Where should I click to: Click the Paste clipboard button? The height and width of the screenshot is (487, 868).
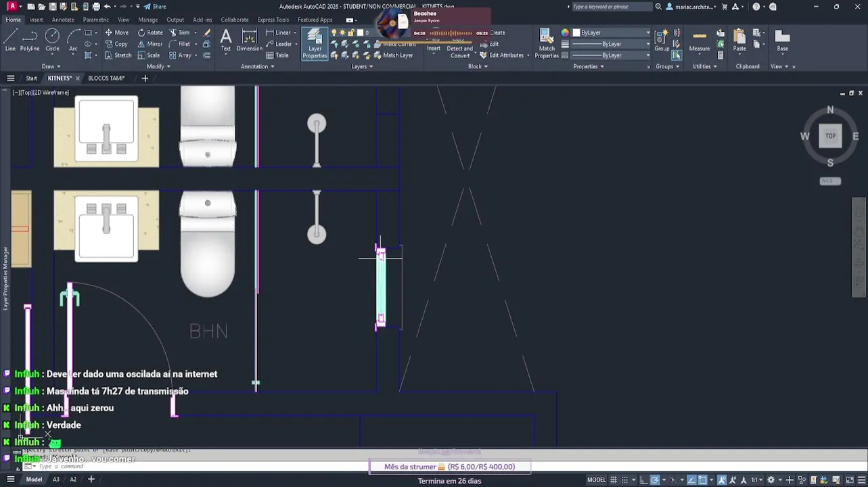point(739,41)
